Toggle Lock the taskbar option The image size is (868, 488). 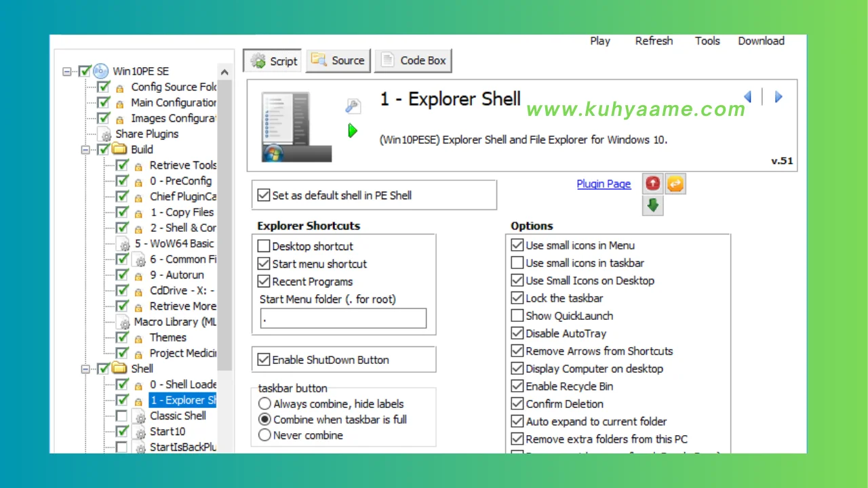(517, 298)
